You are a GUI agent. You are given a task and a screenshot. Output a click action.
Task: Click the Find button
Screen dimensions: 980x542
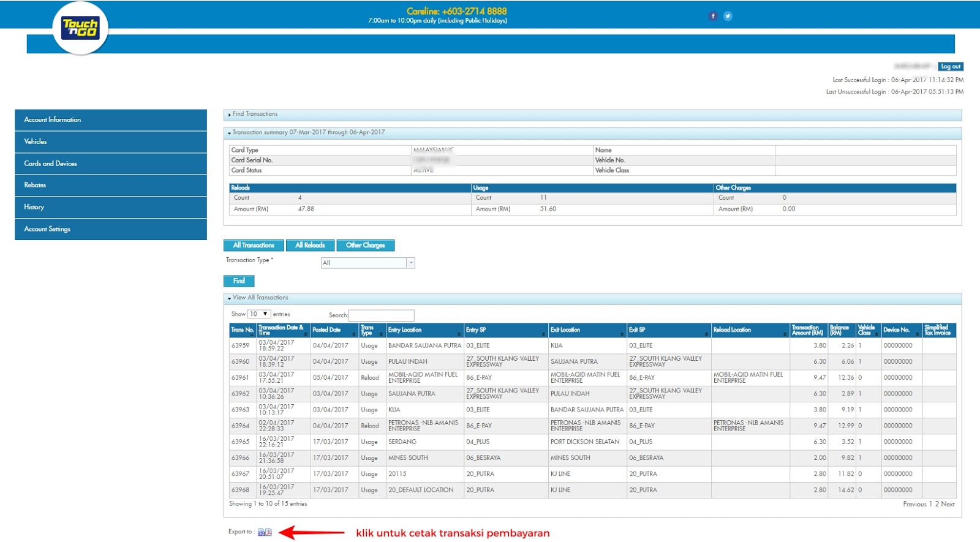[x=239, y=281]
